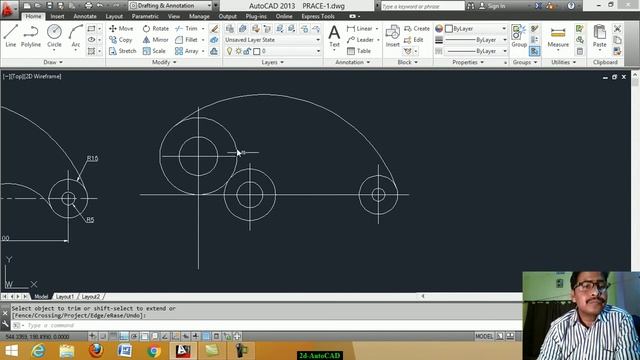Image resolution: width=640 pixels, height=360 pixels.
Task: Select the Line drawing tool
Action: pyautogui.click(x=11, y=36)
